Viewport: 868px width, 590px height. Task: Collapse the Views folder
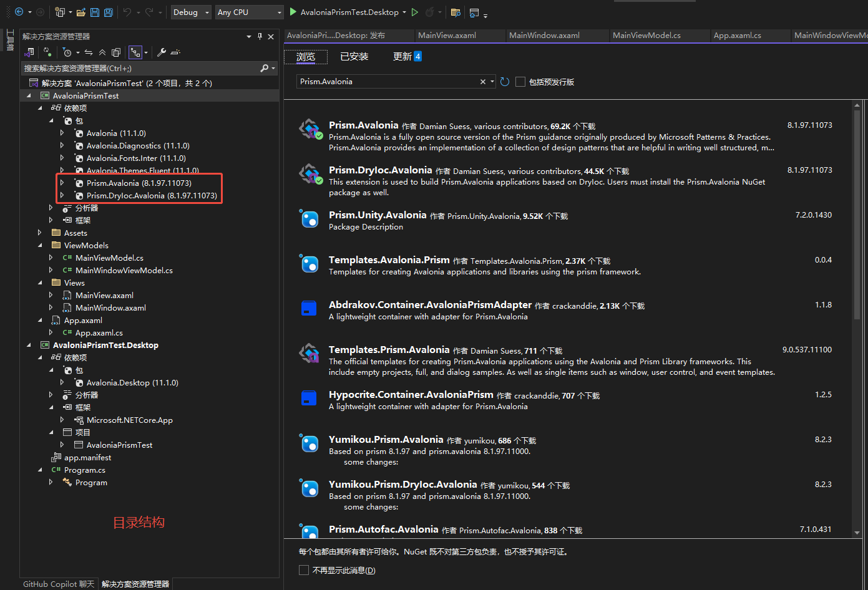(x=39, y=283)
